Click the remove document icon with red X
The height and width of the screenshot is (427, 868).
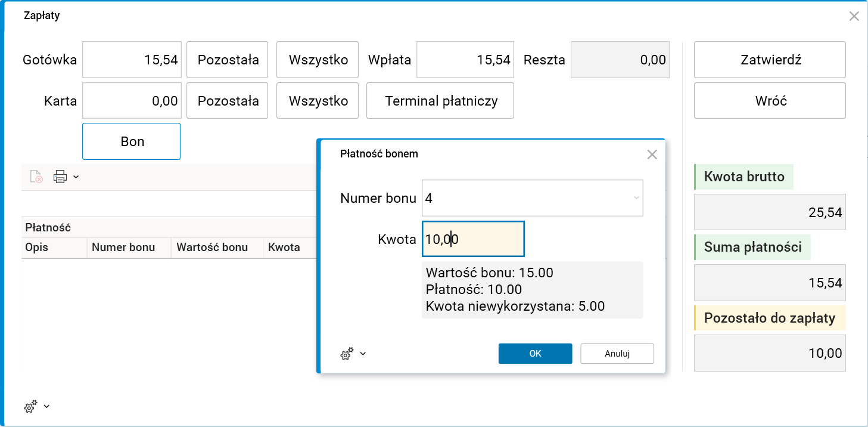click(x=35, y=177)
